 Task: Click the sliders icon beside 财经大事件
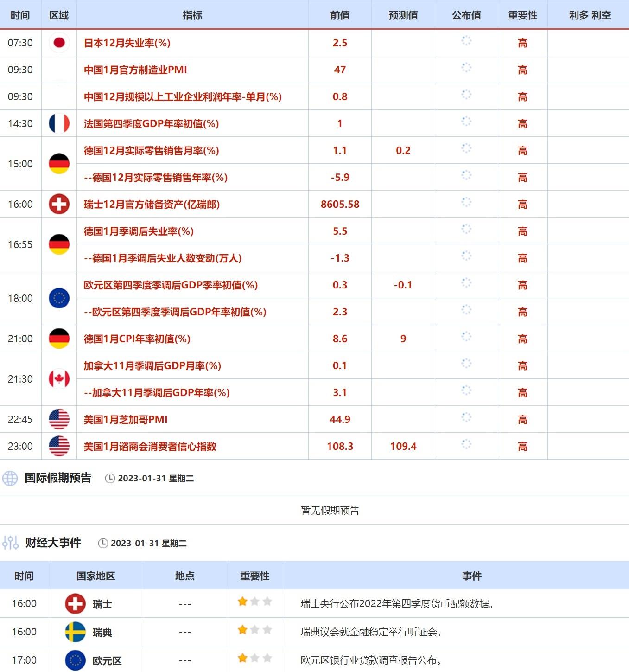click(x=10, y=543)
